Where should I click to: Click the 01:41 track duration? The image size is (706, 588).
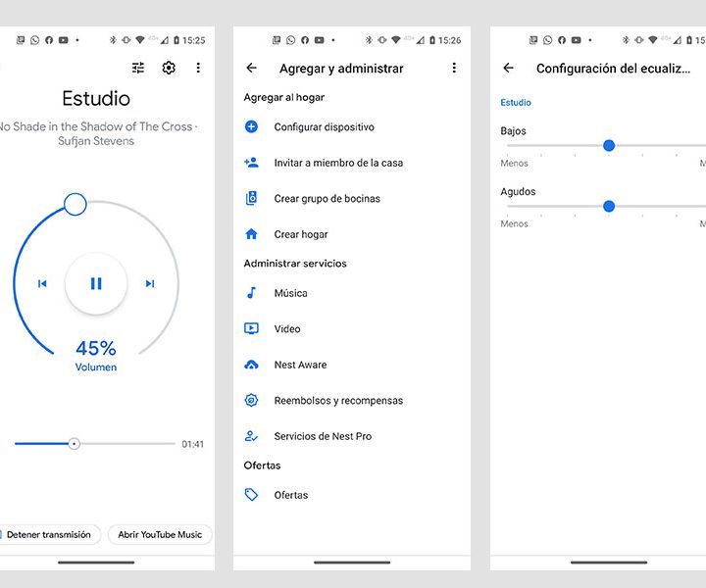(193, 444)
